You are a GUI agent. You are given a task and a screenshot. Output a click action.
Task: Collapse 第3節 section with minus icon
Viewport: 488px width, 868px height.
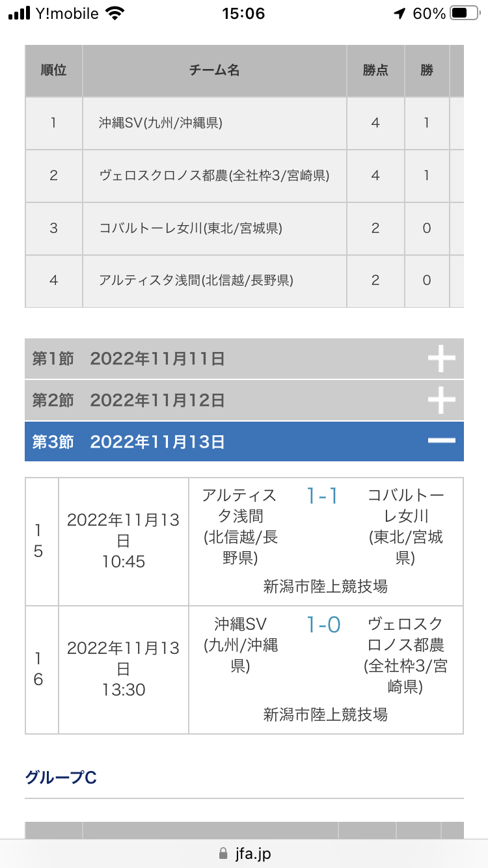(441, 441)
